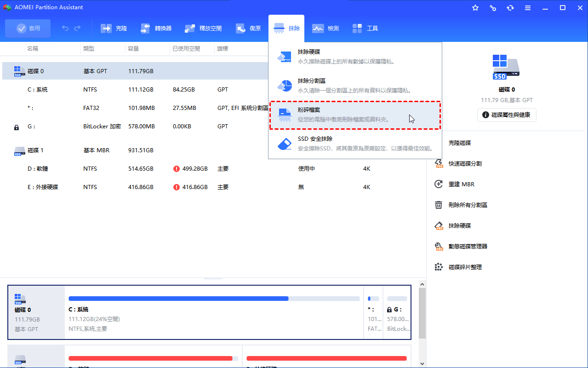Click red warning icon for E: used space

pyautogui.click(x=177, y=187)
